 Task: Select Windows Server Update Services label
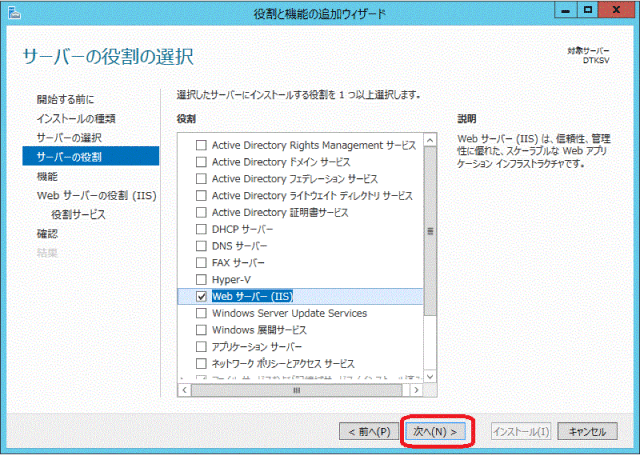coord(289,313)
